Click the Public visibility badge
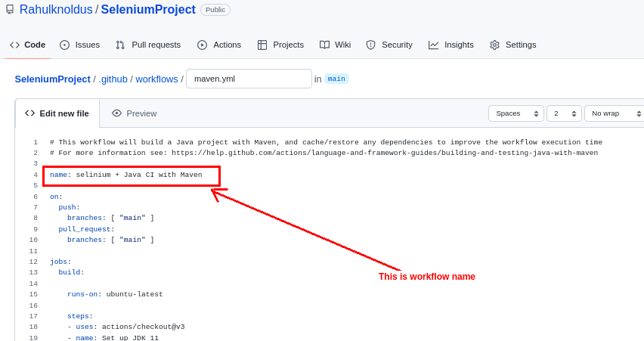Image resolution: width=644 pixels, height=341 pixels. pos(215,9)
